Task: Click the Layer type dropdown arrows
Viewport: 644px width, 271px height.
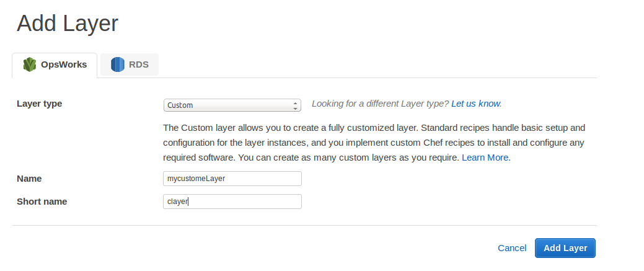Action: (x=295, y=105)
